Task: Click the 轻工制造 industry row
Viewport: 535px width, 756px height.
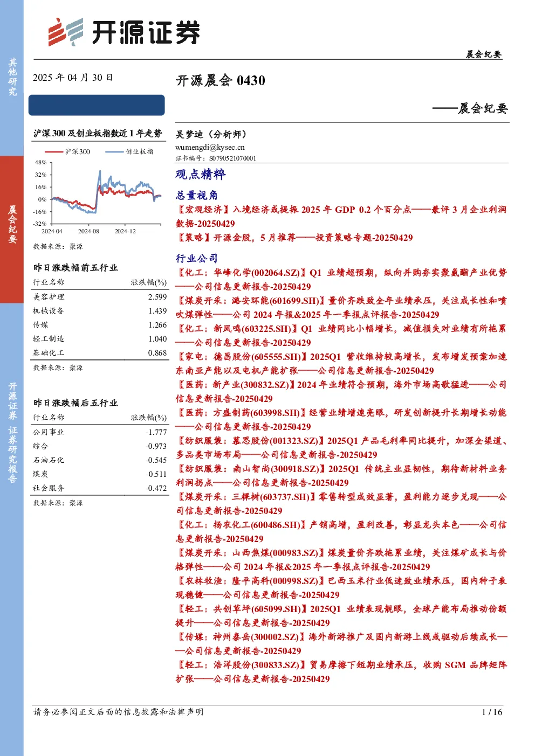Action: (100, 339)
